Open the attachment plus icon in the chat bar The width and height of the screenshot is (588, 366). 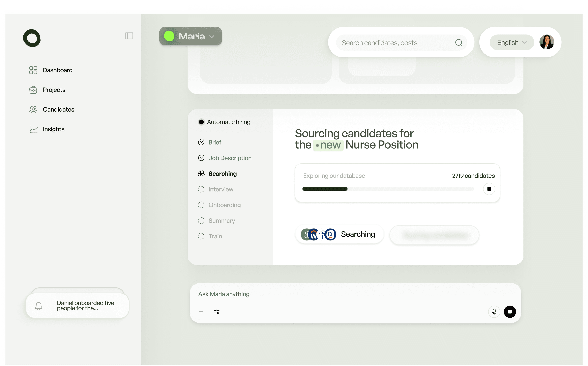pyautogui.click(x=201, y=312)
